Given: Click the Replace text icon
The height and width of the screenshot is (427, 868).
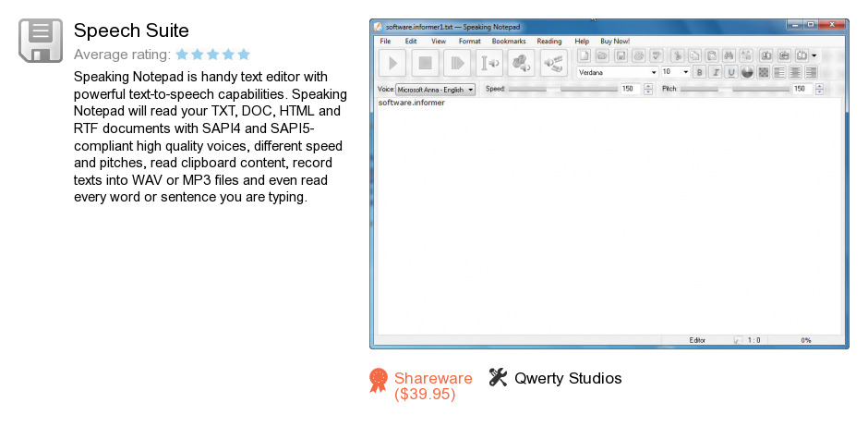Looking at the screenshot, I should pos(747,55).
